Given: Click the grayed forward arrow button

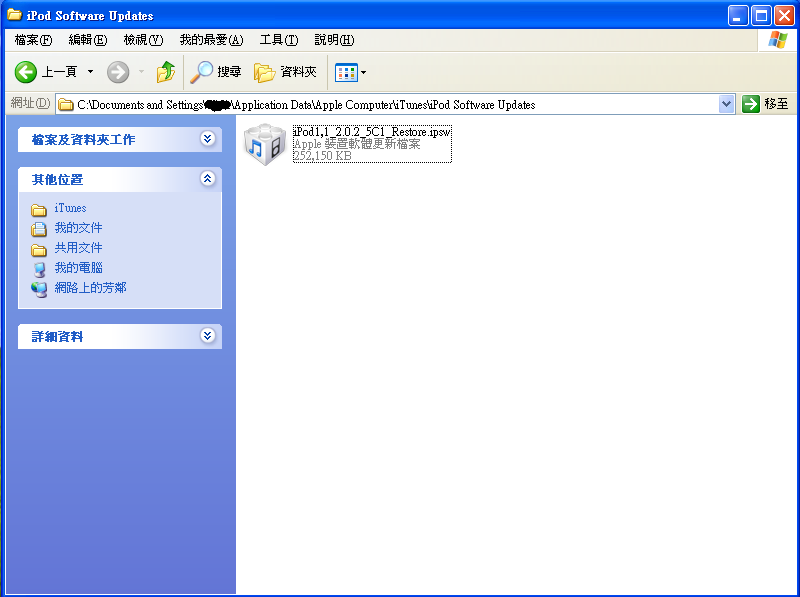Looking at the screenshot, I should coord(118,72).
